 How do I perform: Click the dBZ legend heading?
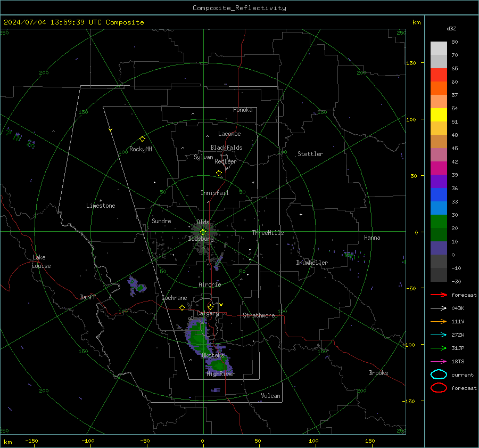pos(451,29)
